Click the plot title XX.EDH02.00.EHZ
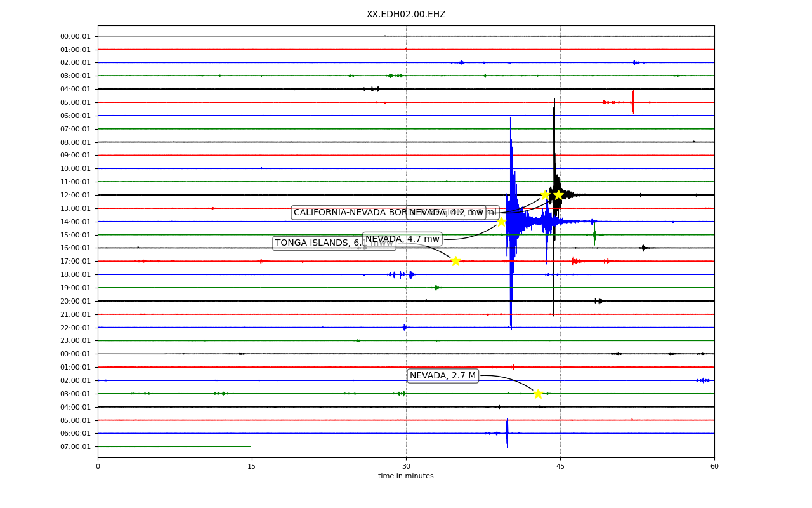Screen dimensions: 812x508 tap(406, 15)
